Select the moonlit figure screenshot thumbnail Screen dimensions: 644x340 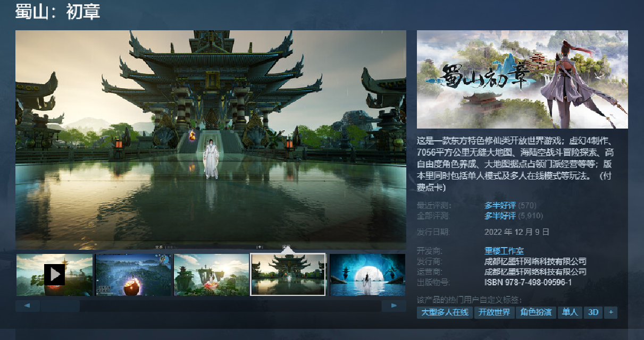[x=367, y=275]
